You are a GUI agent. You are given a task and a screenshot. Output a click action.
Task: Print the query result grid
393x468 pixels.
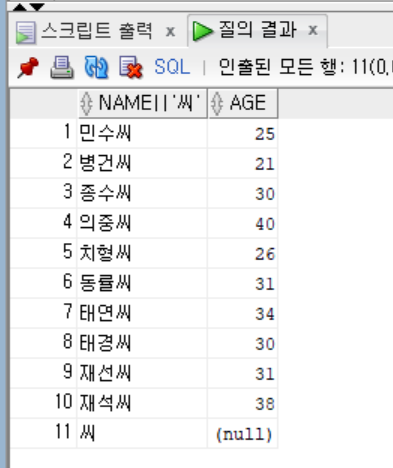(x=62, y=67)
